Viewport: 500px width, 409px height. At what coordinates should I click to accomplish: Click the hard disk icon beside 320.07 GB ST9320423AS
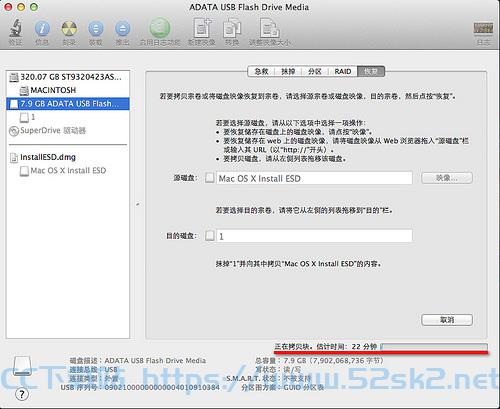14,77
